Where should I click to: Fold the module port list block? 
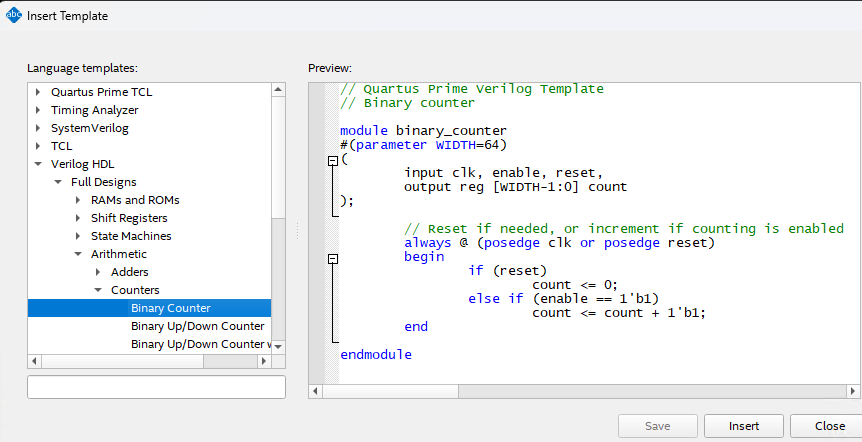tap(334, 161)
